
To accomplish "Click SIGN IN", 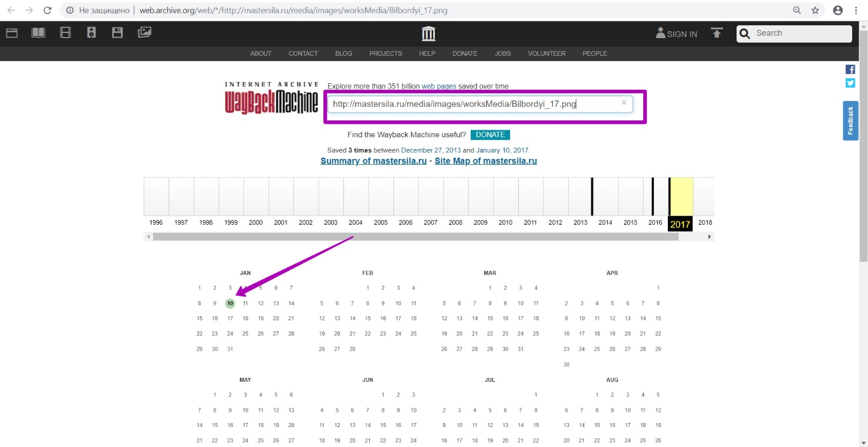I will click(676, 33).
